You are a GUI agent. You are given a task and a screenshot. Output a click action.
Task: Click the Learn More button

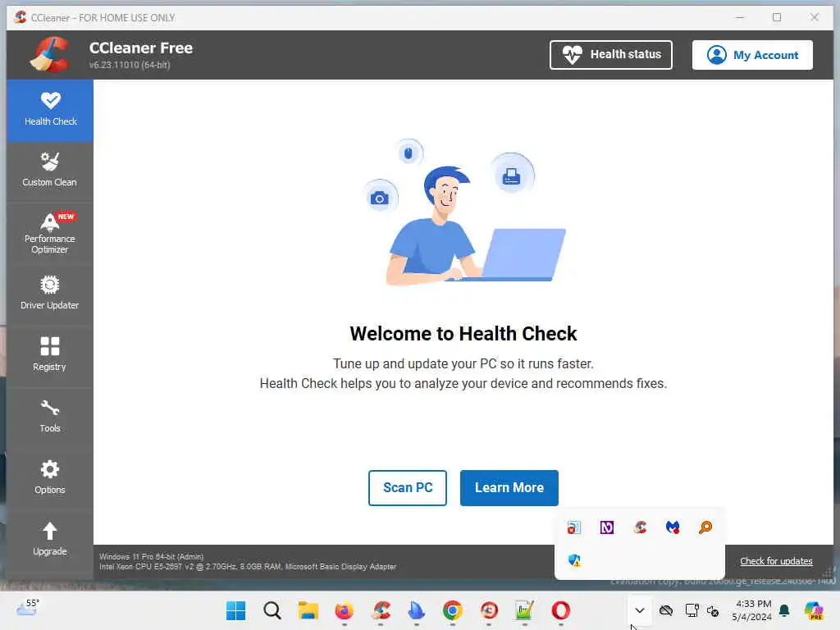point(509,487)
